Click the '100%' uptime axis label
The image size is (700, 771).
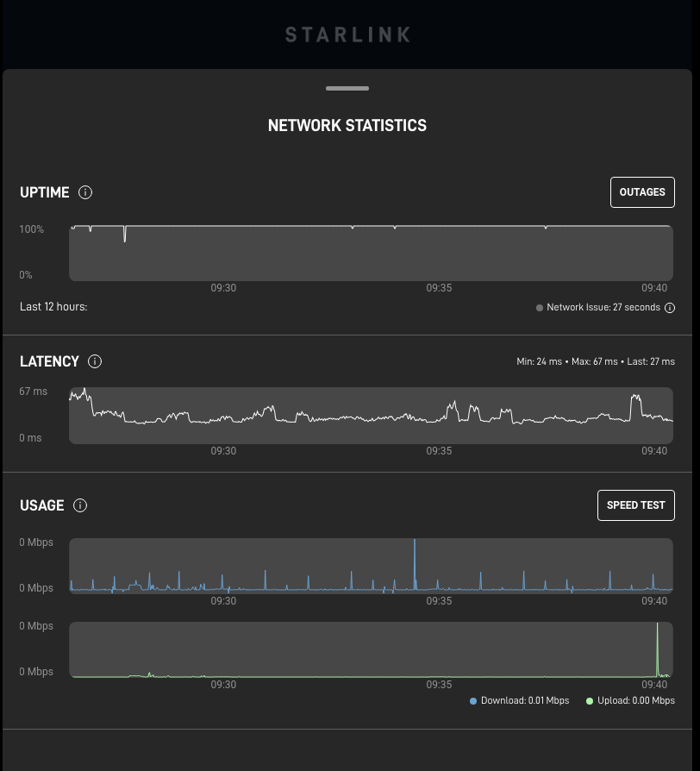[31, 229]
